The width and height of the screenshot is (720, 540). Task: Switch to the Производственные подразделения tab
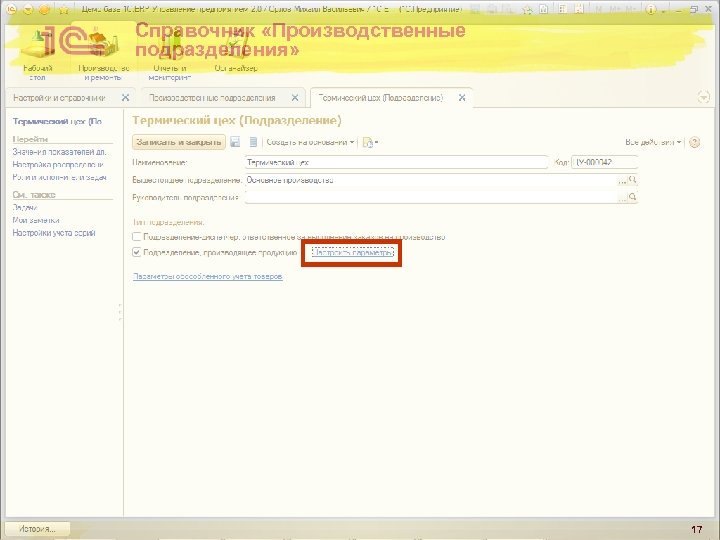pos(212,98)
